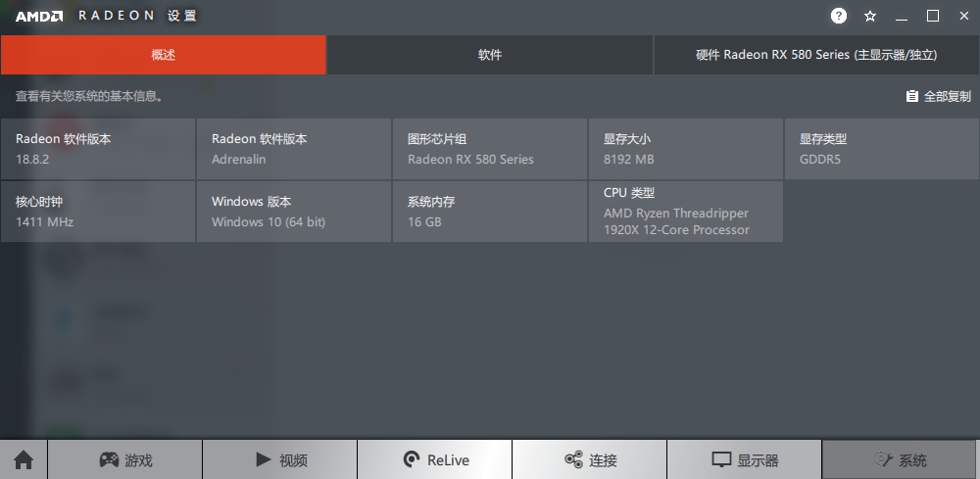Maximize the Radeon Settings window
The width and height of the screenshot is (980, 479).
click(933, 17)
